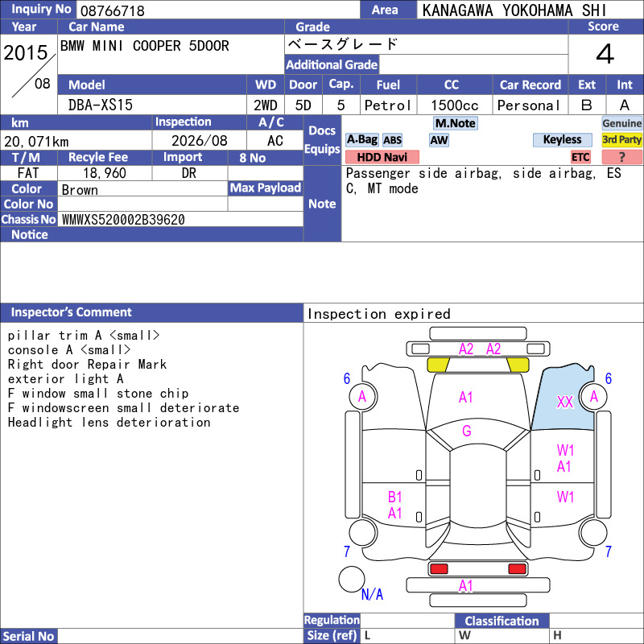This screenshot has height=644, width=644.
Task: Click the Keyless equipment badge
Action: pos(562,140)
